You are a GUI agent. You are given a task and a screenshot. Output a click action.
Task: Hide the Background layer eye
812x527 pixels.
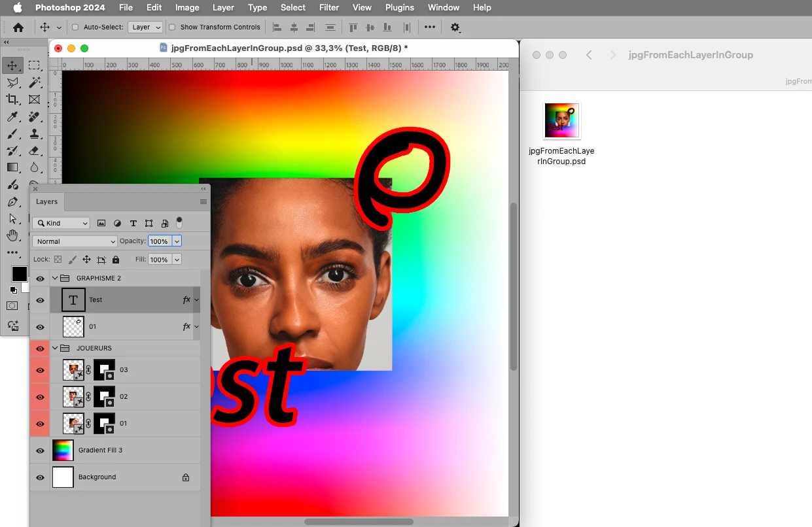pyautogui.click(x=40, y=477)
